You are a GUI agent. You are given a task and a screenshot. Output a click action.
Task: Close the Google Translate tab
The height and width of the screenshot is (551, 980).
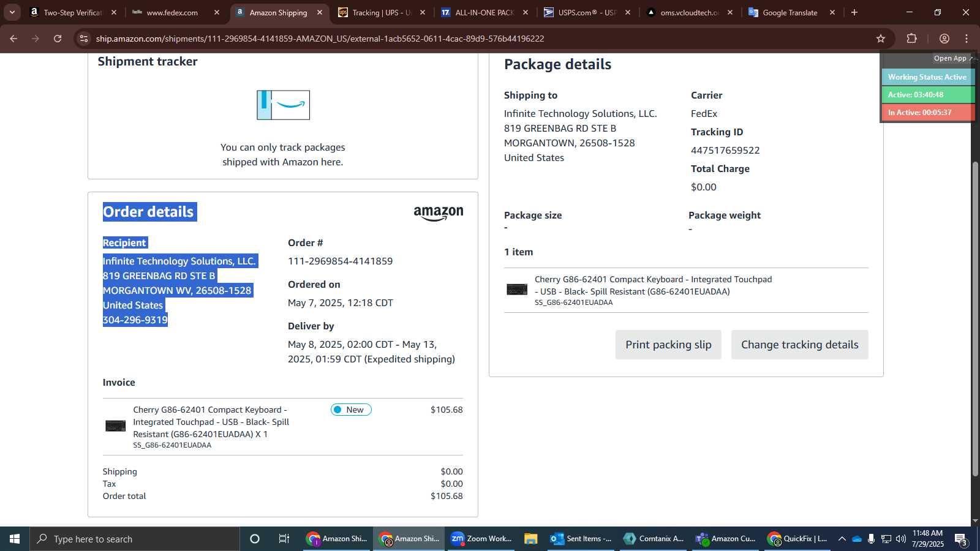point(832,12)
